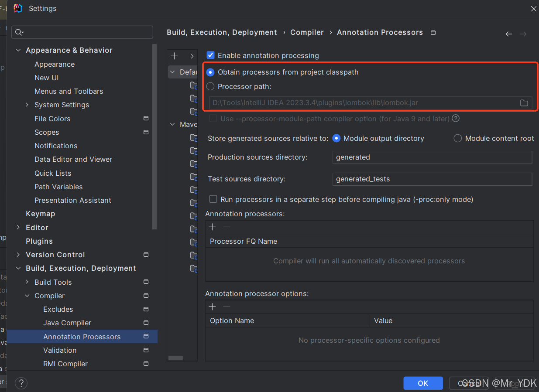
Task: Click the Production sources directory field
Action: tap(433, 157)
